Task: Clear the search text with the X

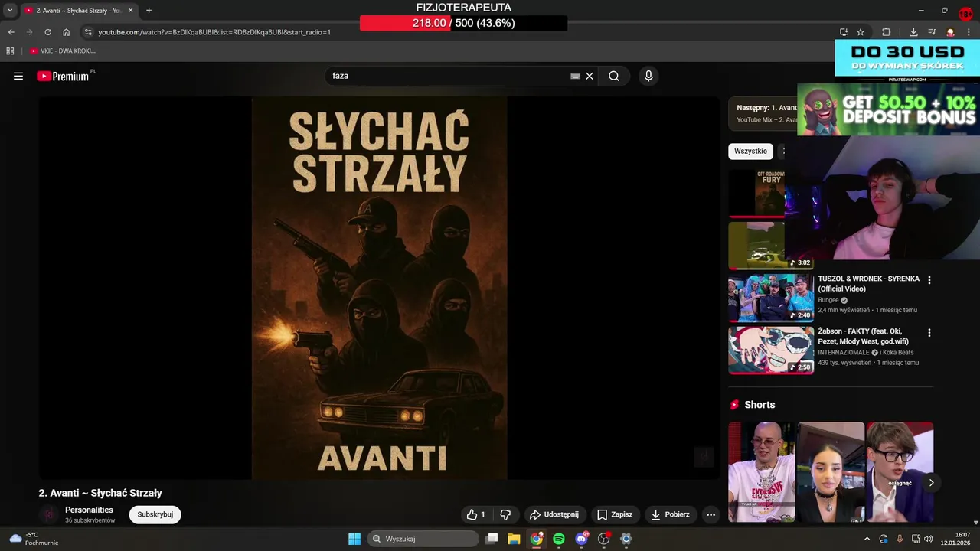Action: click(590, 76)
